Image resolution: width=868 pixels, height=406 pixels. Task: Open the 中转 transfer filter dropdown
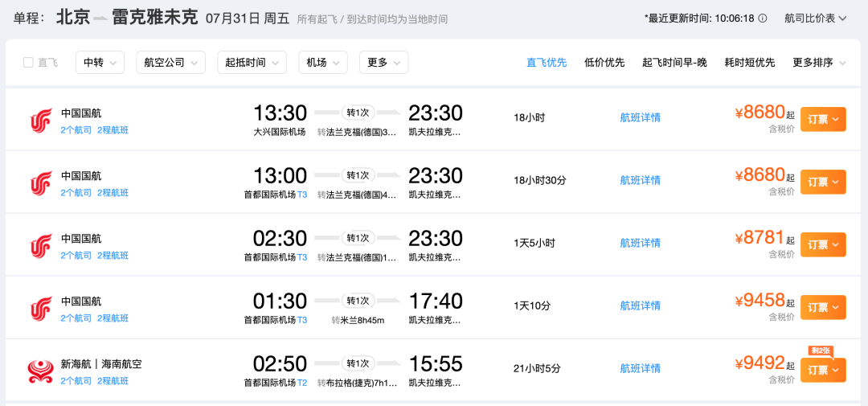point(100,63)
